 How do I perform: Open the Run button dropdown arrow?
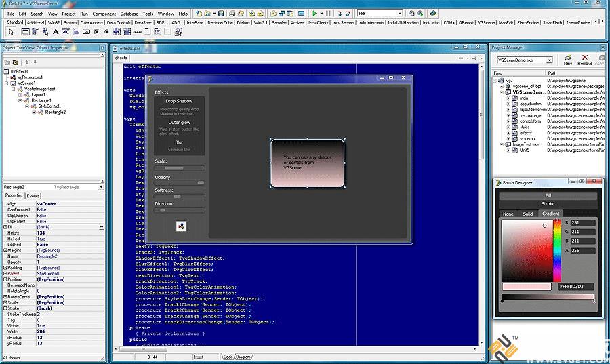321,14
